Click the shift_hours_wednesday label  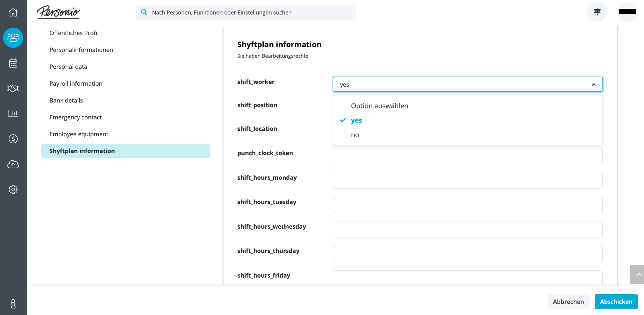[272, 227]
